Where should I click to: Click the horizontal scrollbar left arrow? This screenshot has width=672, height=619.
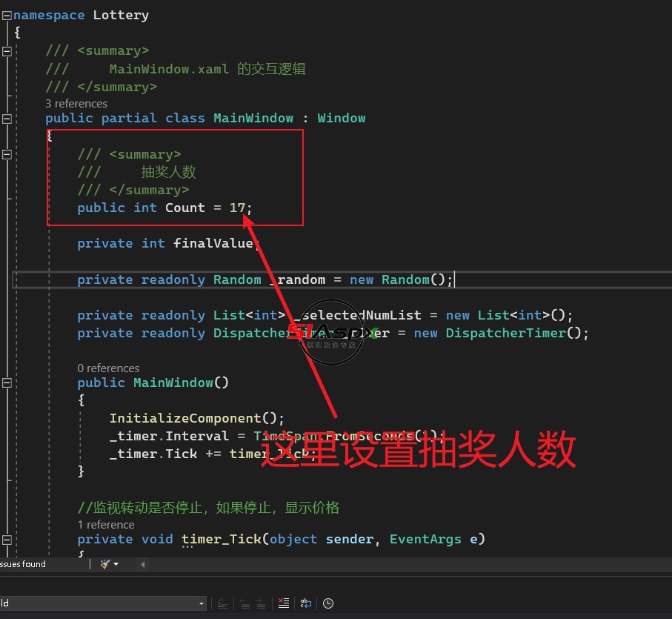(143, 564)
